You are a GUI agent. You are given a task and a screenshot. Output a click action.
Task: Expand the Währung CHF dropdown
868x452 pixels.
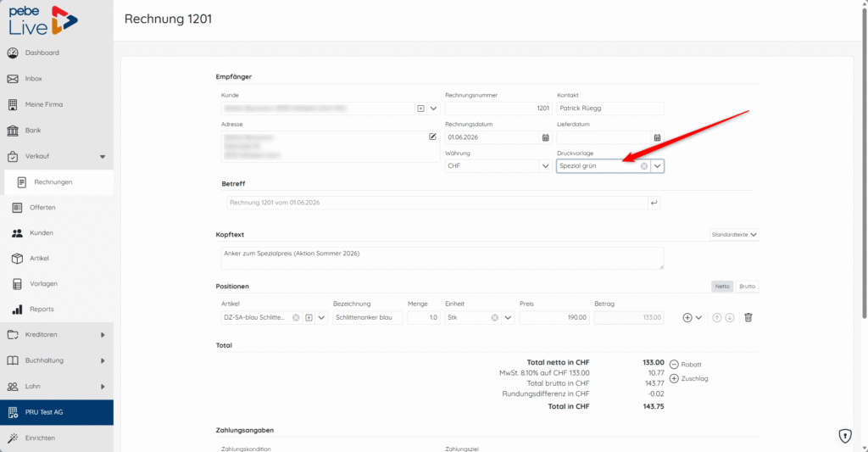(545, 165)
